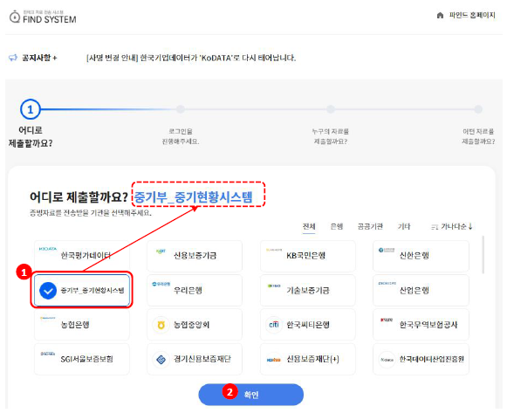
Task: Select the 전체 filter tab
Action: (x=309, y=226)
